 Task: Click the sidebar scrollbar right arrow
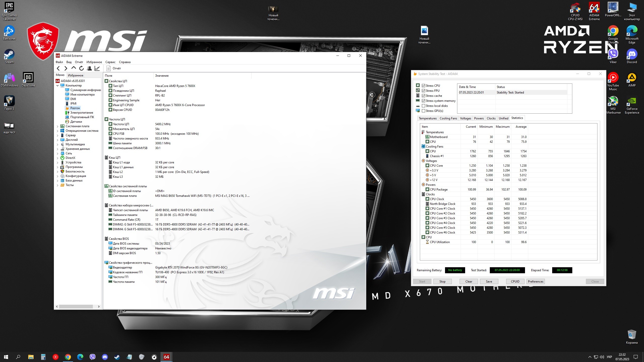pyautogui.click(x=99, y=306)
